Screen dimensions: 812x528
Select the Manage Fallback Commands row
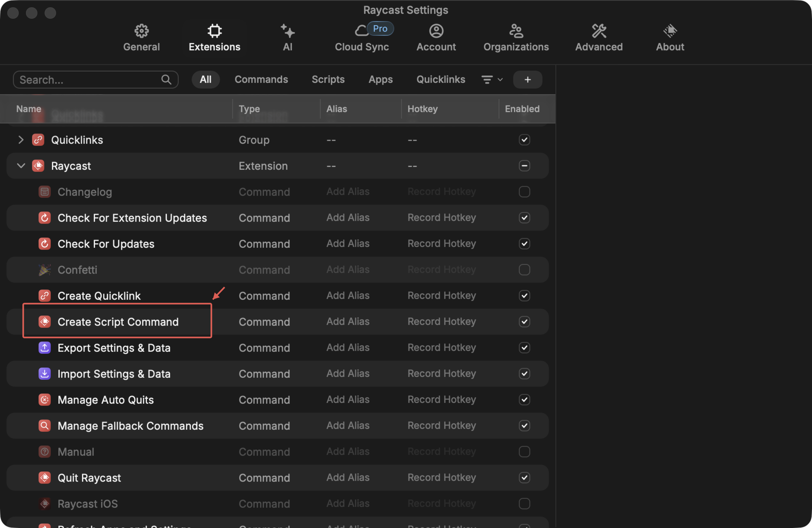pyautogui.click(x=277, y=426)
